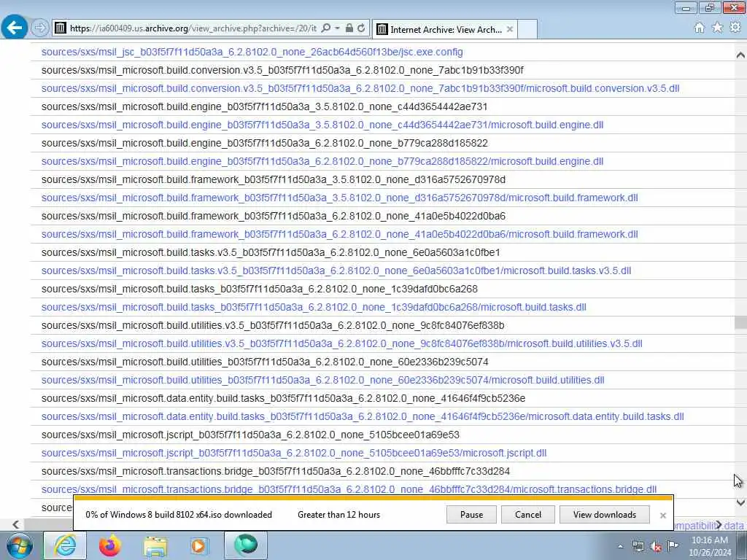Image resolution: width=747 pixels, height=560 pixels.
Task: Go back with the browser Back arrow
Action: pyautogui.click(x=15, y=28)
